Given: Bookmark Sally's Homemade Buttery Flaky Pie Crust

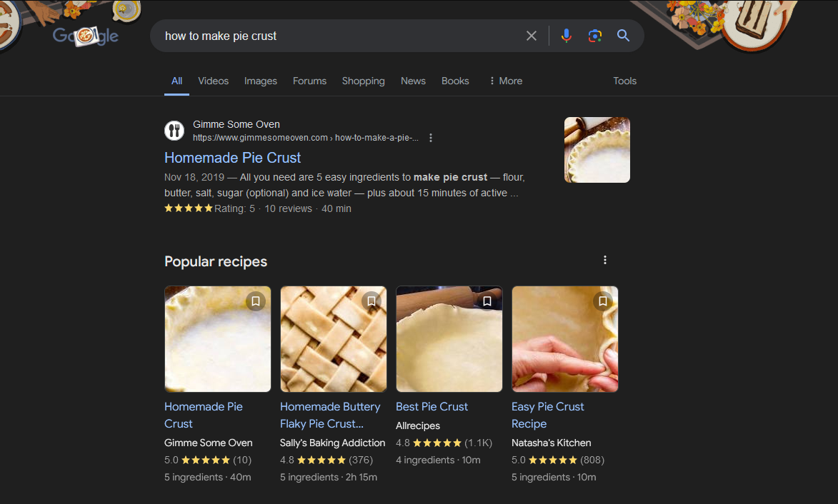Looking at the screenshot, I should (x=371, y=301).
